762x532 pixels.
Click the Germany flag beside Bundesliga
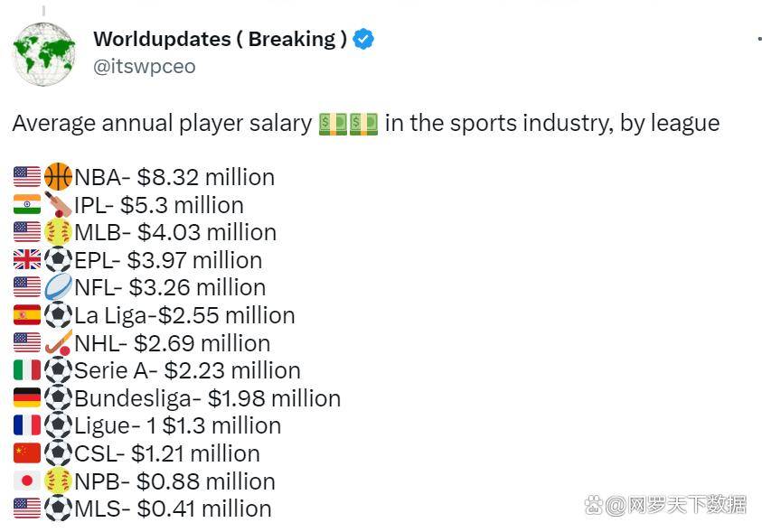[27, 397]
